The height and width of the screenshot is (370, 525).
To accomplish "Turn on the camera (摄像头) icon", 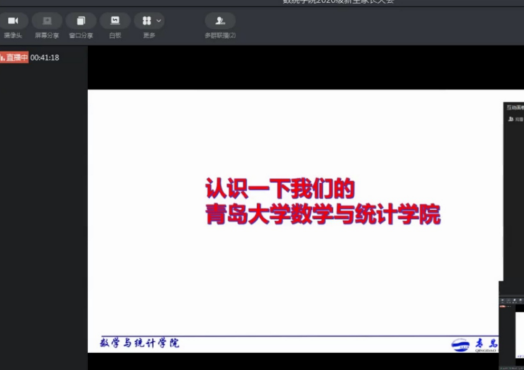I will [x=13, y=21].
